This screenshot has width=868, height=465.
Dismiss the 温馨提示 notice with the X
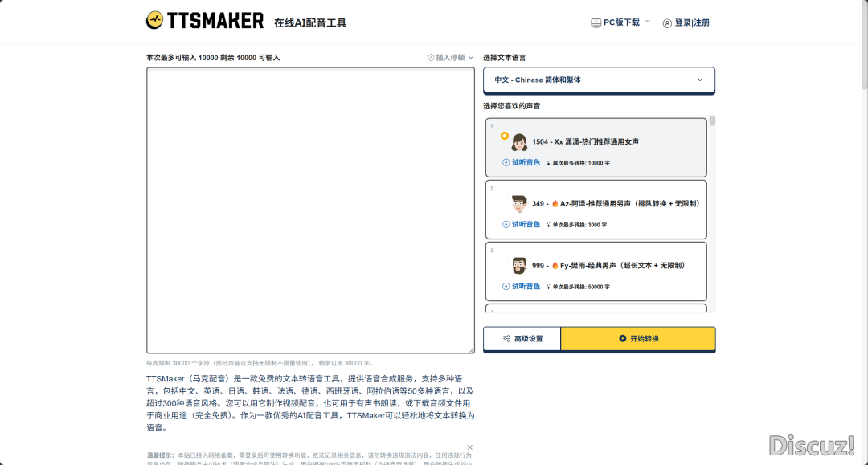click(x=470, y=447)
